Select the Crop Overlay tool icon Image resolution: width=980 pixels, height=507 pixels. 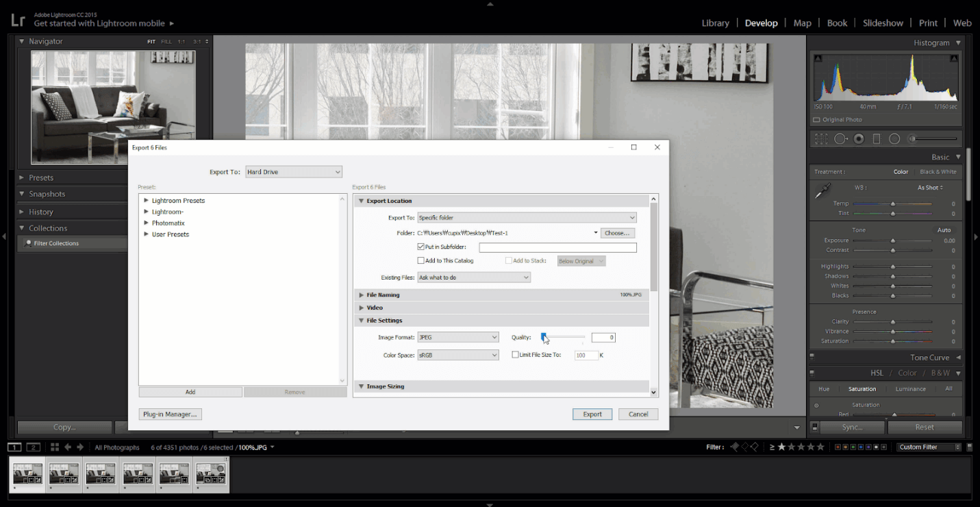click(x=821, y=139)
